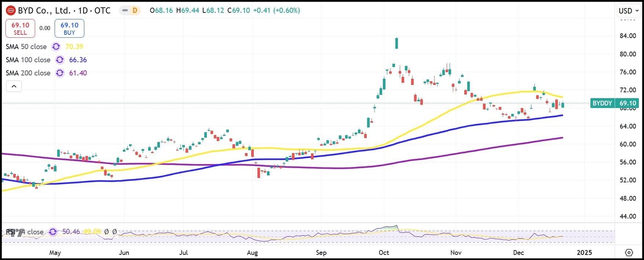The width and height of the screenshot is (644, 260).
Task: Open the USD currency dropdown
Action: pos(628,10)
